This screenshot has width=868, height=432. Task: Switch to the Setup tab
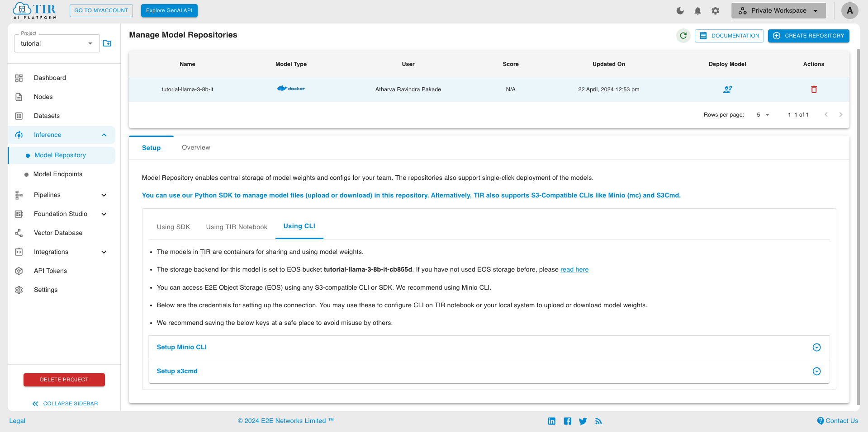coord(151,148)
